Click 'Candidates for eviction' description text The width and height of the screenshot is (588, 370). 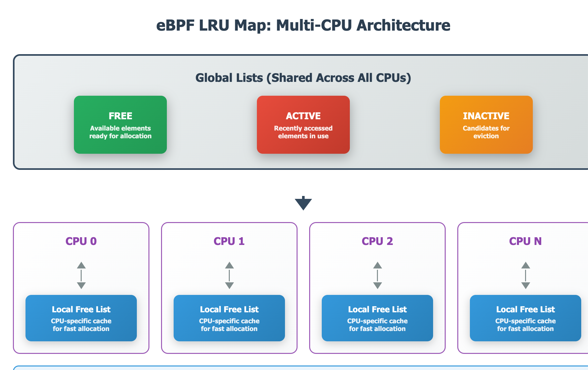(486, 132)
